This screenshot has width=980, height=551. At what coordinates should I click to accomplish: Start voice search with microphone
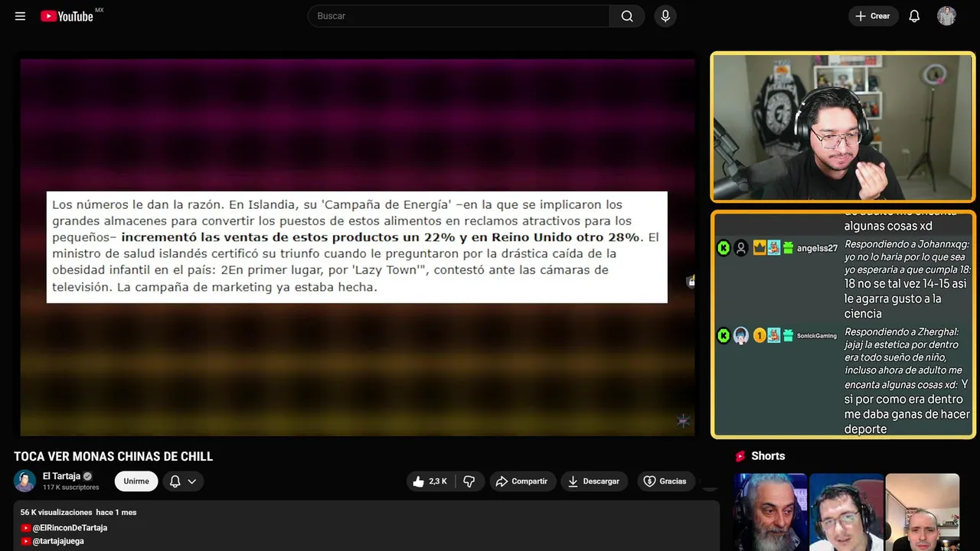click(665, 16)
